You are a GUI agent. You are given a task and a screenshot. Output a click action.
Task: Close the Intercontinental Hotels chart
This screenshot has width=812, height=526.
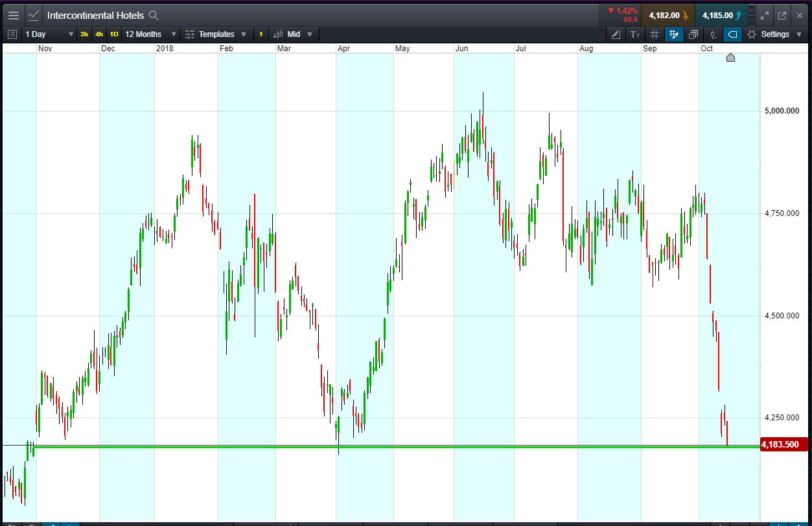click(x=799, y=16)
